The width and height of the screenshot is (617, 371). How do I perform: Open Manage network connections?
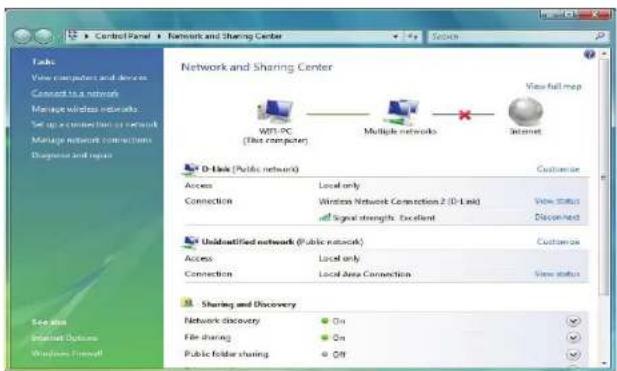[91, 140]
